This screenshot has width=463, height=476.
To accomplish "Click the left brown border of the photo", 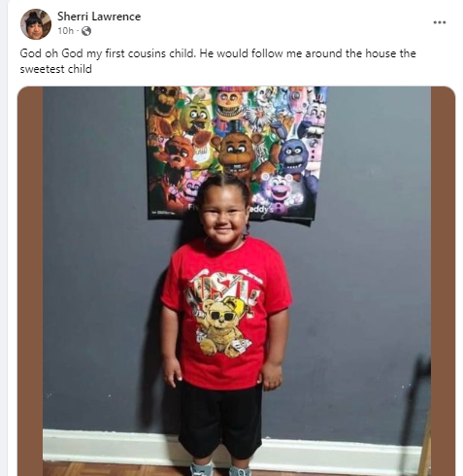I will click(x=30, y=281).
